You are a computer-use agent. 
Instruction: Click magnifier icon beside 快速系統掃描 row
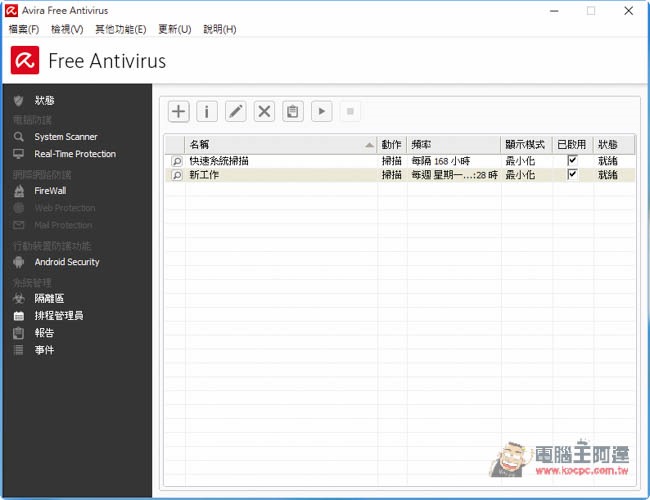[x=175, y=161]
